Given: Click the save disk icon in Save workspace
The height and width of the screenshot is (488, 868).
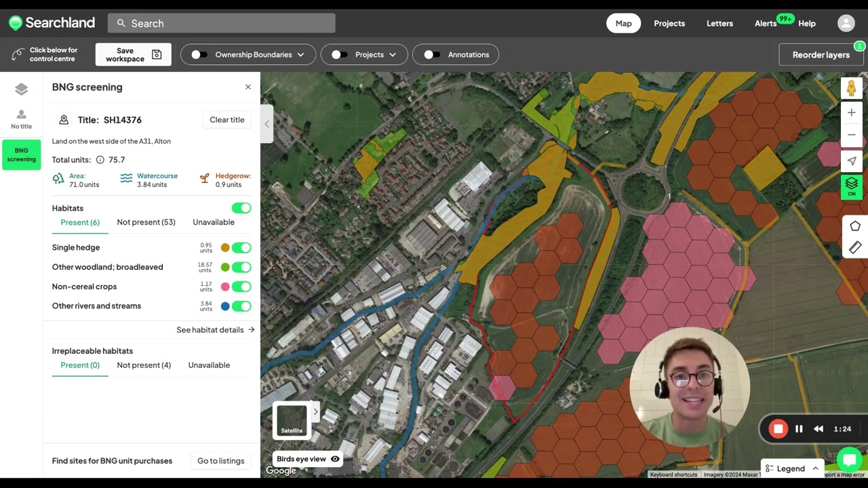Looking at the screenshot, I should 157,55.
